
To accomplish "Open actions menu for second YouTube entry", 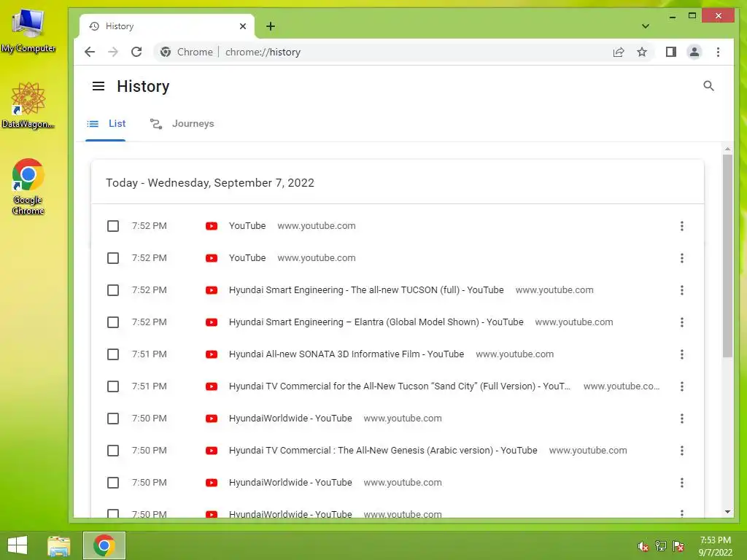I will [682, 258].
